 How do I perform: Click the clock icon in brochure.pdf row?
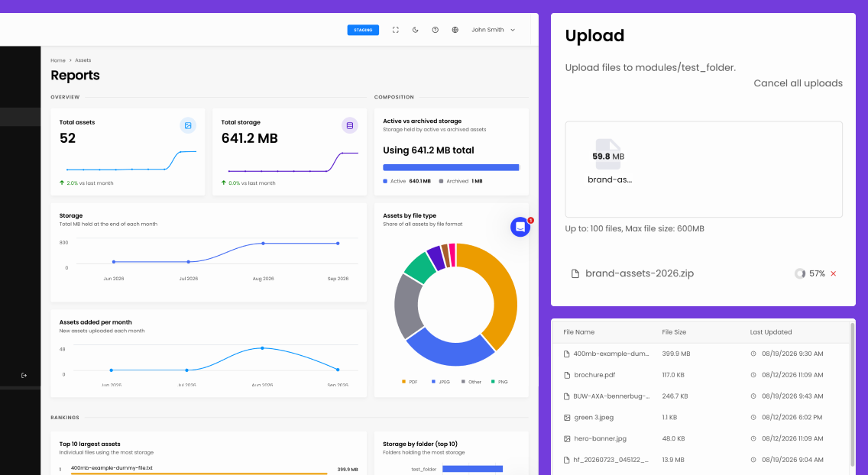(753, 375)
